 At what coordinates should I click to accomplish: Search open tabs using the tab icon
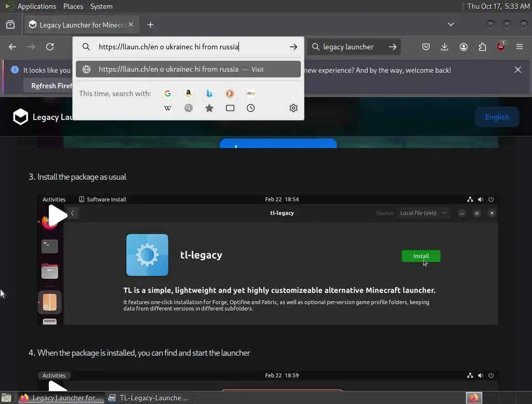point(230,108)
